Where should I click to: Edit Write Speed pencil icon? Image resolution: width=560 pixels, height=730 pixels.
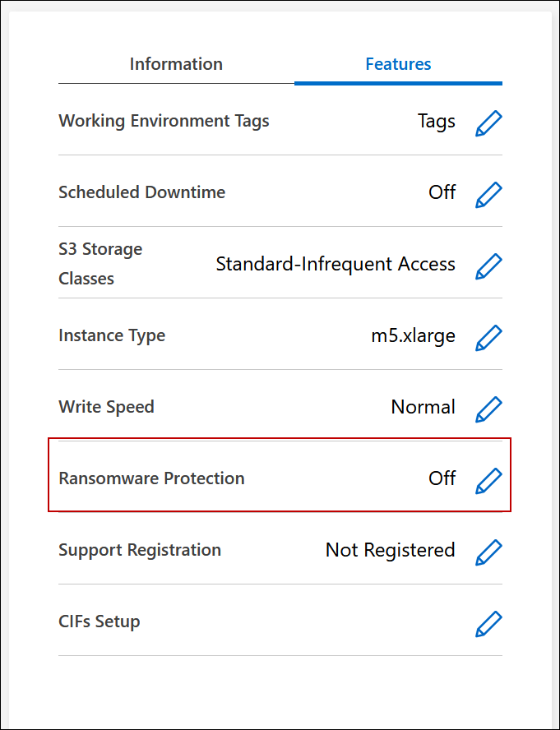point(488,409)
